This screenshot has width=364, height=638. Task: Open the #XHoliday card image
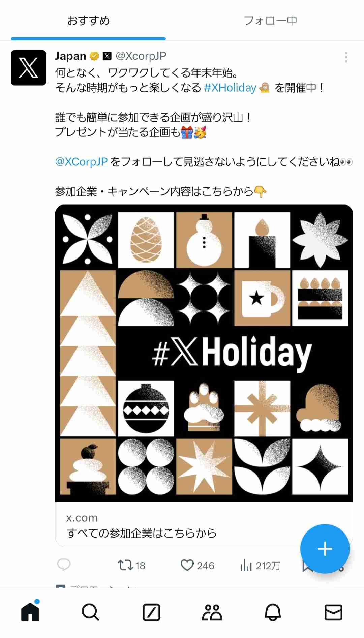[x=204, y=353]
